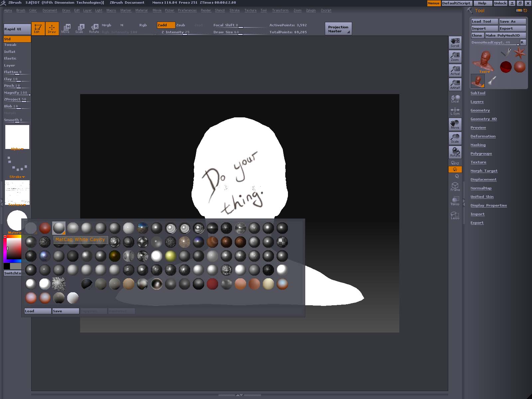Click the Rotate tool in top toolbar

click(94, 28)
